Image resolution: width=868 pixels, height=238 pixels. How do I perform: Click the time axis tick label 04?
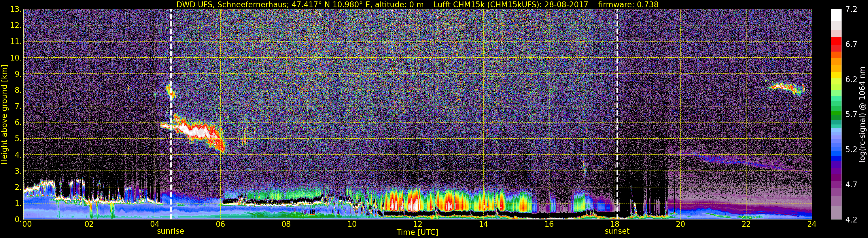(155, 224)
